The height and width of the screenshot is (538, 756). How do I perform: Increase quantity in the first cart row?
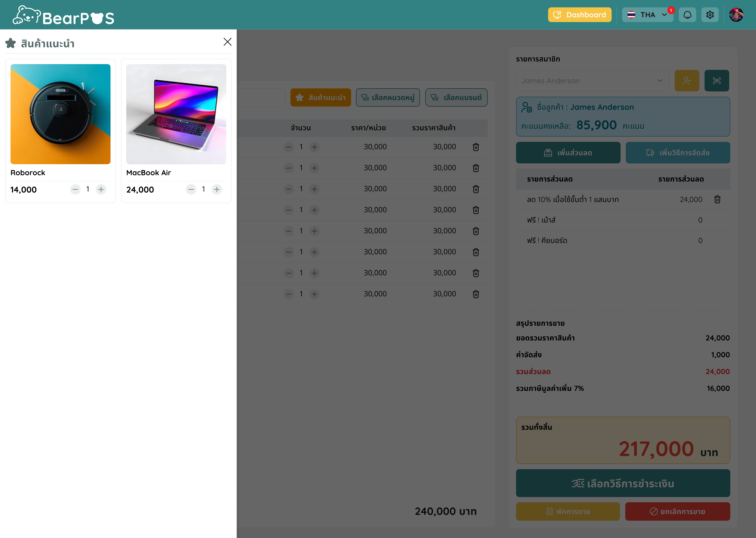pyautogui.click(x=314, y=147)
